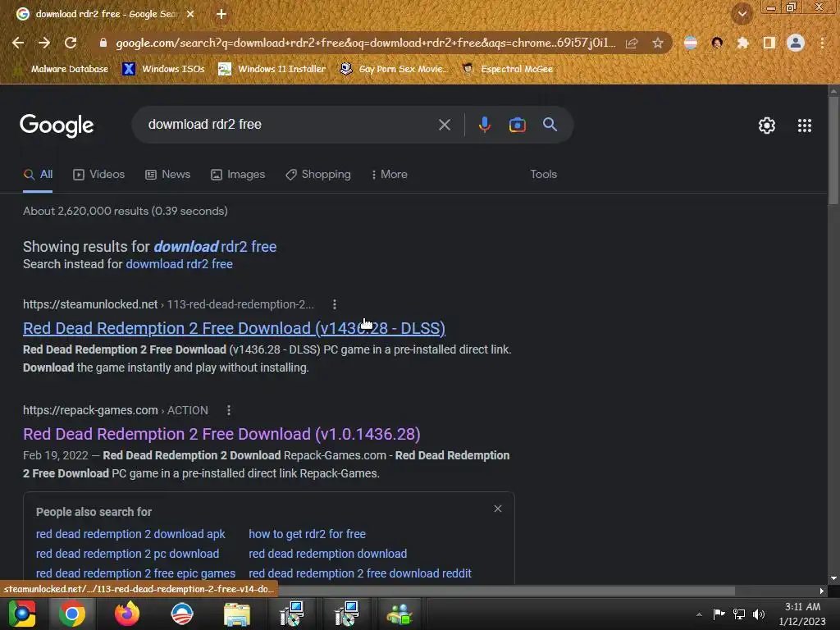The width and height of the screenshot is (840, 630).
Task: Search instead for dowmload rdr2 free
Action: pos(179,264)
